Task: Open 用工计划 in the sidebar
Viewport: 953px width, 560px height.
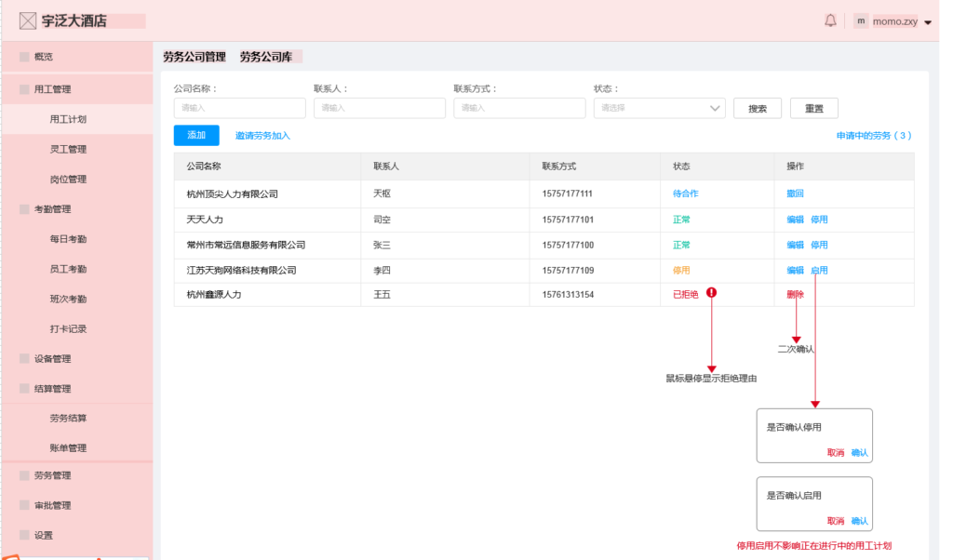Action: tap(68, 119)
